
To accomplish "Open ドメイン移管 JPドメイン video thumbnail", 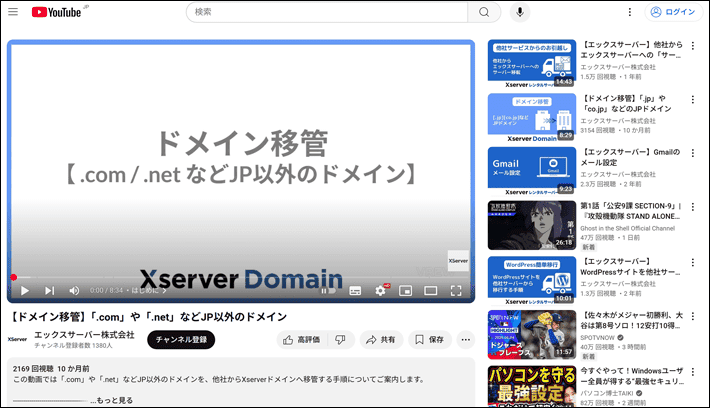I will click(532, 117).
